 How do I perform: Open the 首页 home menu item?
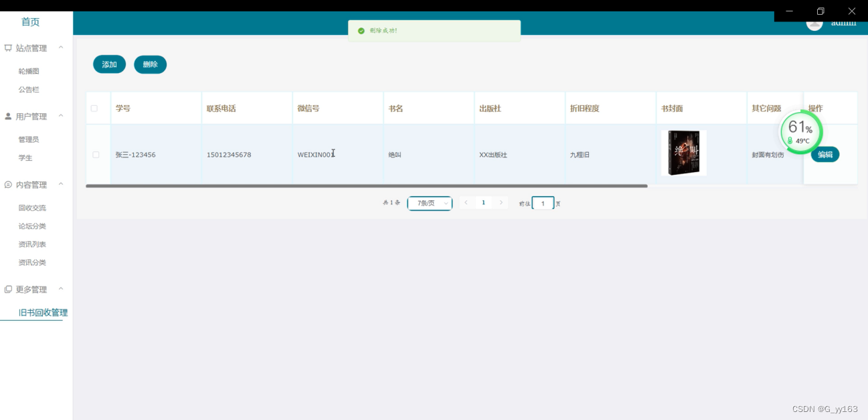(x=31, y=22)
